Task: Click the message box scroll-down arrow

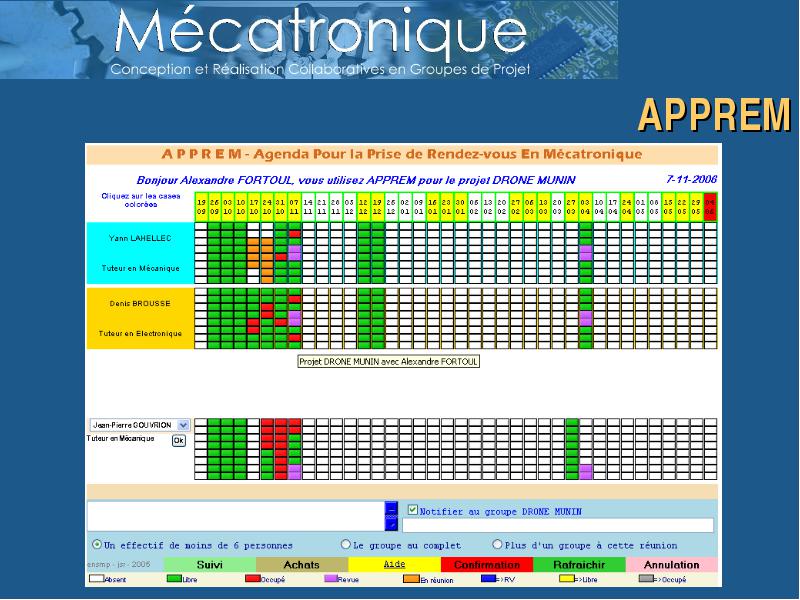Action: click(391, 525)
